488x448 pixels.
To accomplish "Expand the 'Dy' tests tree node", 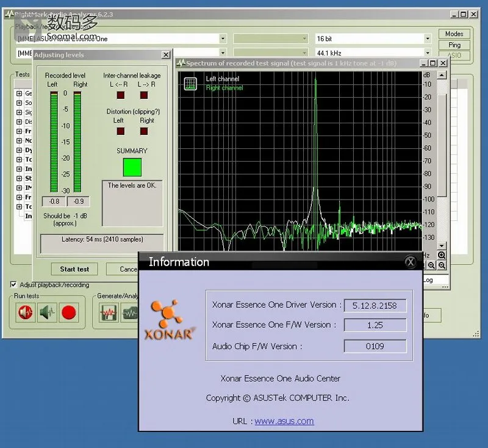I will click(20, 150).
